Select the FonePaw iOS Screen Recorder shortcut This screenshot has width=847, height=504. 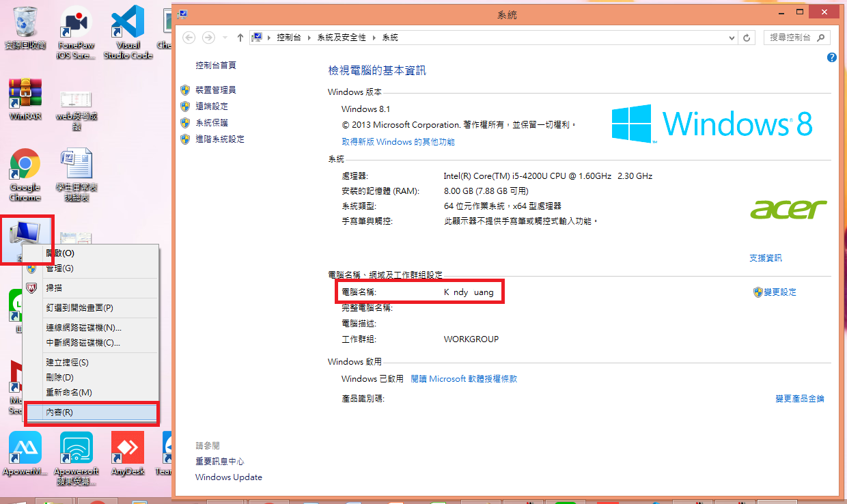coord(76,32)
